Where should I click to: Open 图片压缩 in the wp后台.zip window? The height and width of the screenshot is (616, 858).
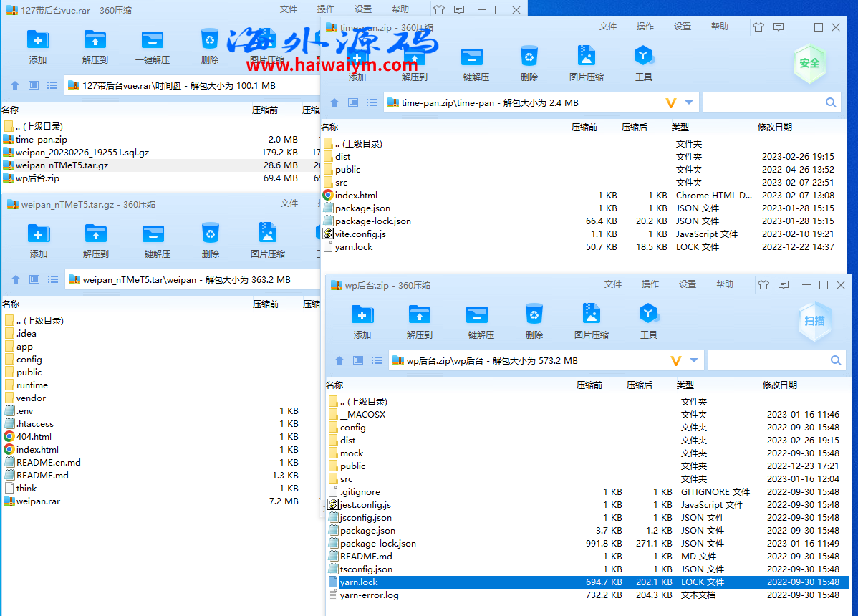pyautogui.click(x=591, y=321)
